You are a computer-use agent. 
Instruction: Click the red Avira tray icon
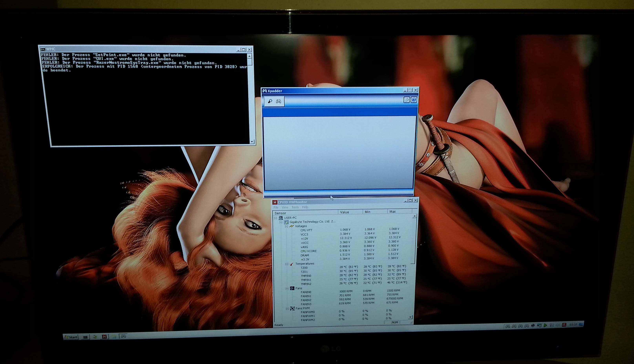tap(564, 325)
